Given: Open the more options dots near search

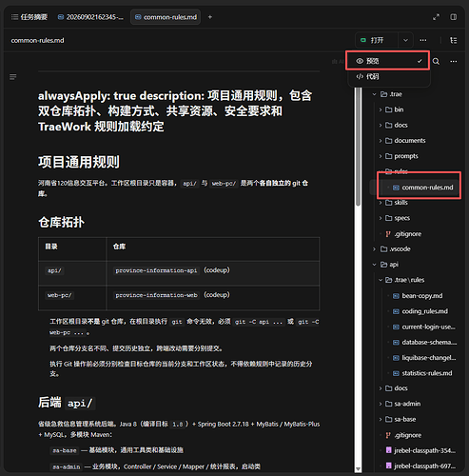Looking at the screenshot, I should [x=454, y=61].
